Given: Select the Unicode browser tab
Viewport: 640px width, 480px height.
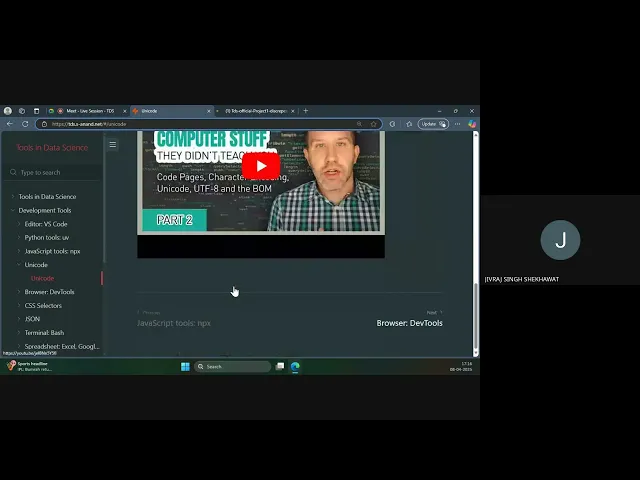Looking at the screenshot, I should pyautogui.click(x=171, y=111).
